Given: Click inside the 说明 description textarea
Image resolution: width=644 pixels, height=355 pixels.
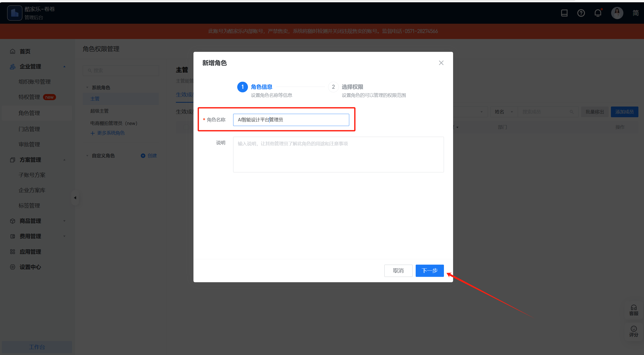Looking at the screenshot, I should click(338, 154).
